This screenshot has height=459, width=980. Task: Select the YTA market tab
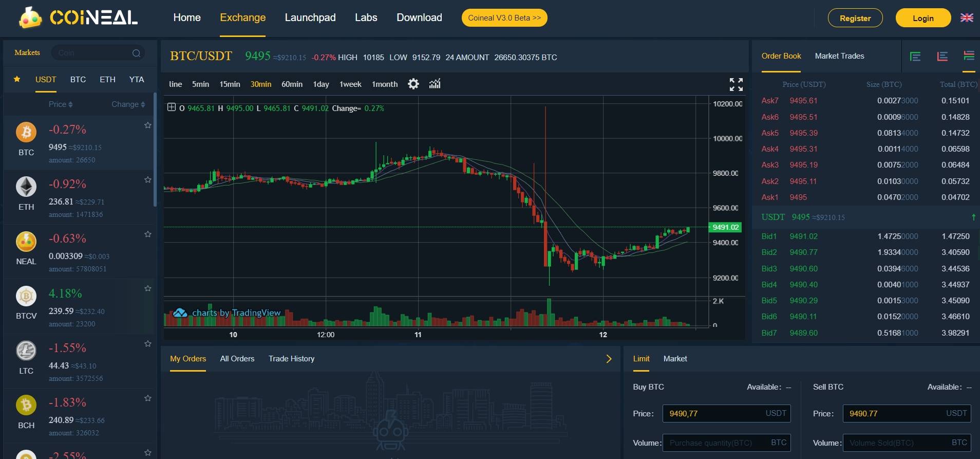tap(137, 79)
